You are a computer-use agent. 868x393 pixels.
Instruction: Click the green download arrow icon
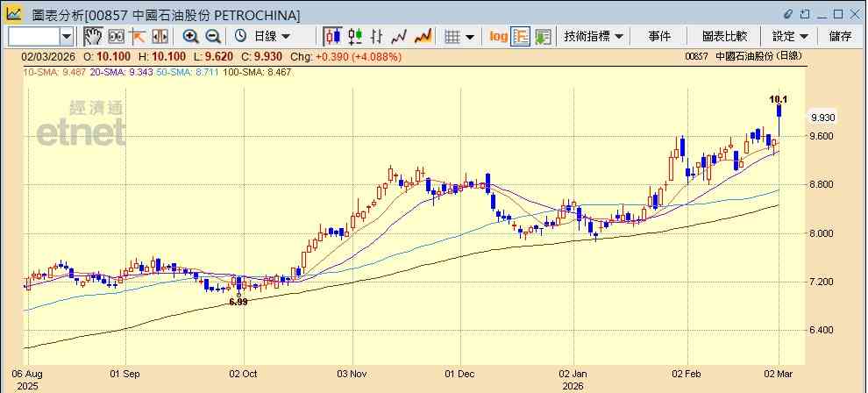click(543, 37)
